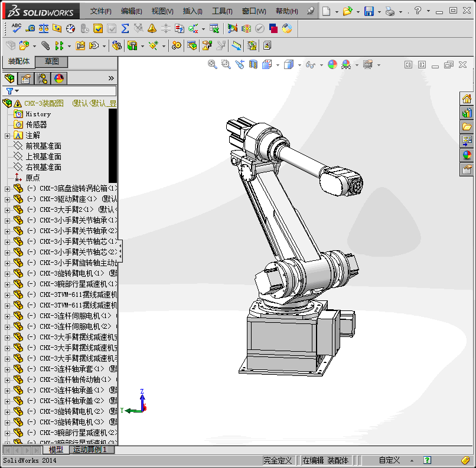The width and height of the screenshot is (476, 468).
Task: Switch to the FeatureManager design tree tab
Action: pos(9,78)
